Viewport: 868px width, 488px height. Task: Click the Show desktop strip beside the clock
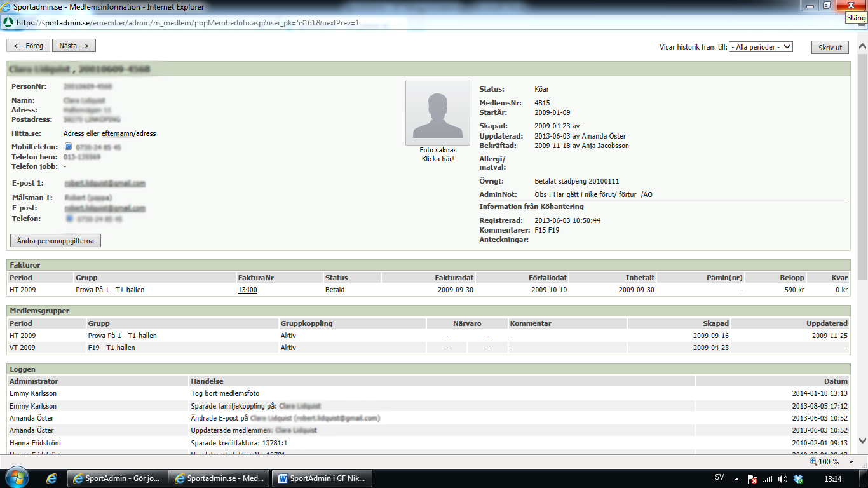coord(864,478)
